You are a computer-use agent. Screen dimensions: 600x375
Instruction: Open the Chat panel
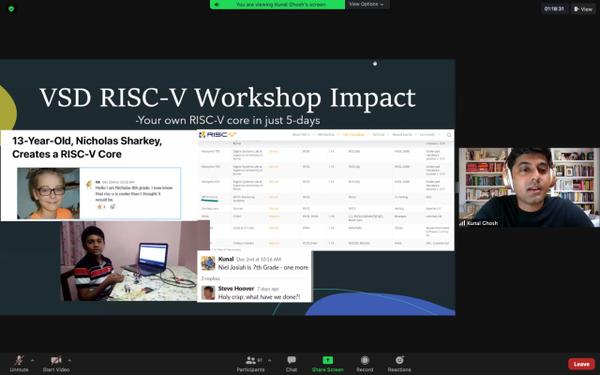(x=291, y=363)
